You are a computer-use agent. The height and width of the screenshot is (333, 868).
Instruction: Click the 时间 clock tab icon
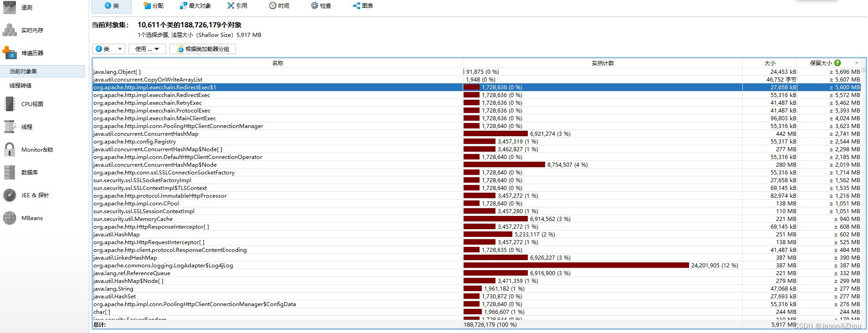click(x=272, y=5)
